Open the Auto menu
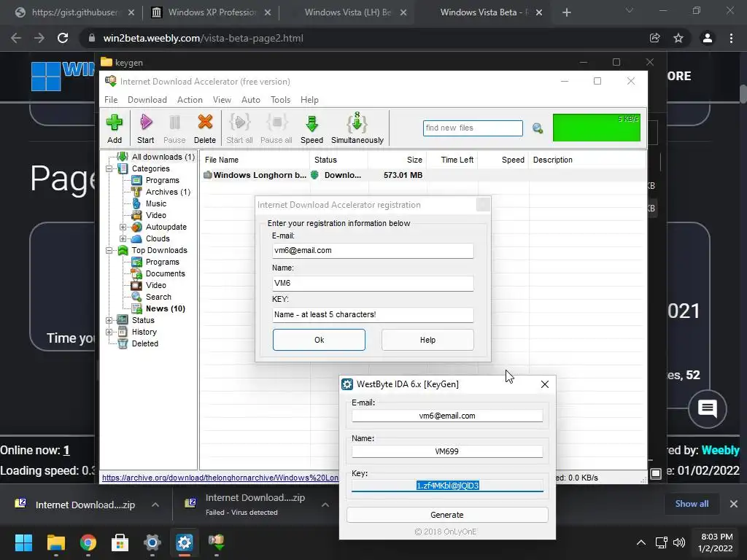 pyautogui.click(x=251, y=99)
